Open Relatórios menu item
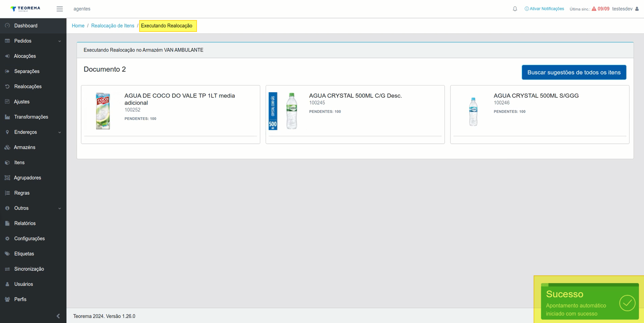644x323 pixels. tap(33, 223)
